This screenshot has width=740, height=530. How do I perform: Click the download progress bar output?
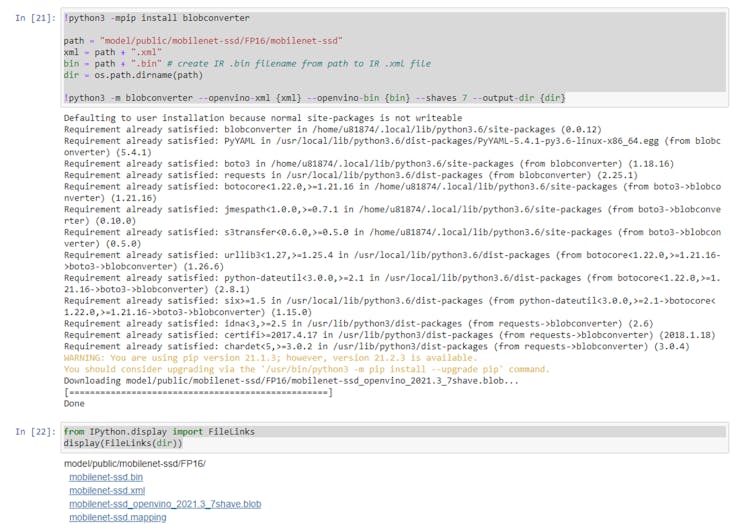point(198,392)
